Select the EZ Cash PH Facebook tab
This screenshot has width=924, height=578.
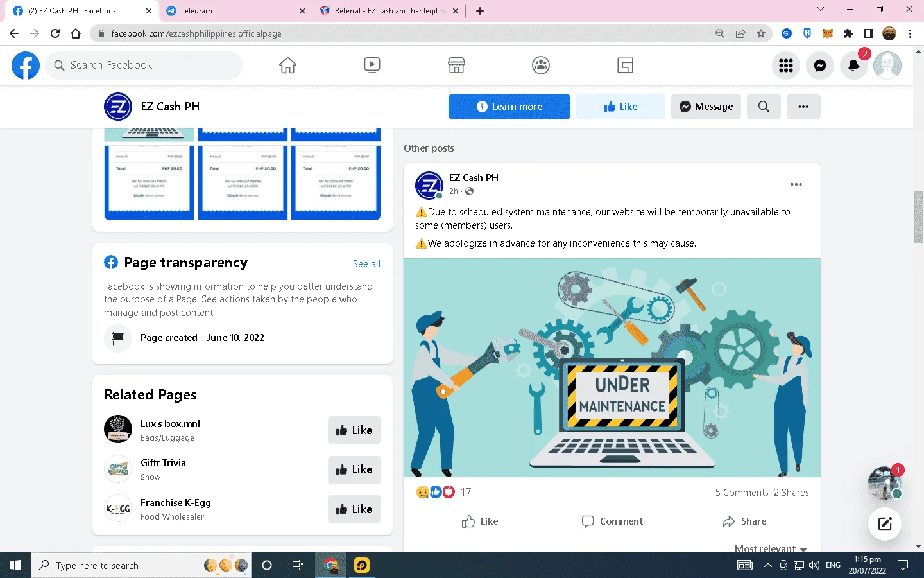point(81,11)
